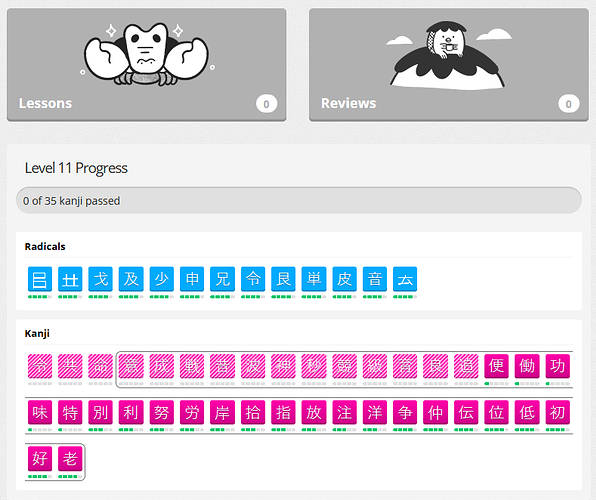This screenshot has width=596, height=500.
Task: Open the Lessons panel
Action: point(147,65)
